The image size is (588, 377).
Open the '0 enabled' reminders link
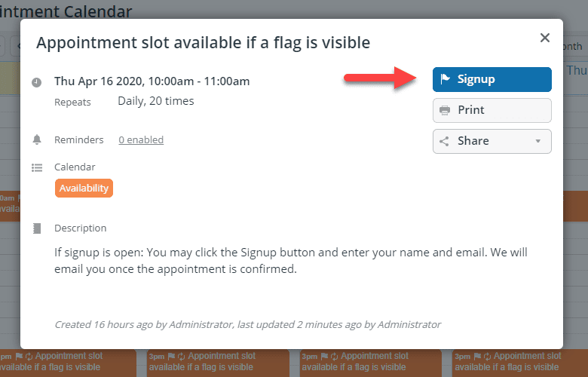point(141,139)
